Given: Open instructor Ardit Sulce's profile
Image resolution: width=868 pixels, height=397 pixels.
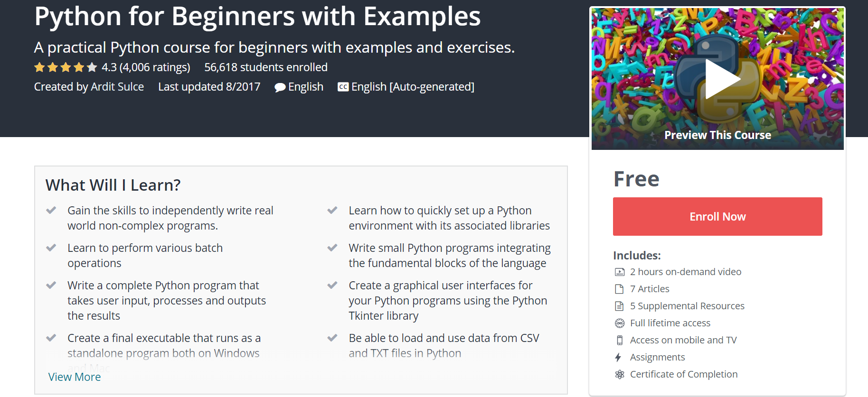Looking at the screenshot, I should point(117,87).
